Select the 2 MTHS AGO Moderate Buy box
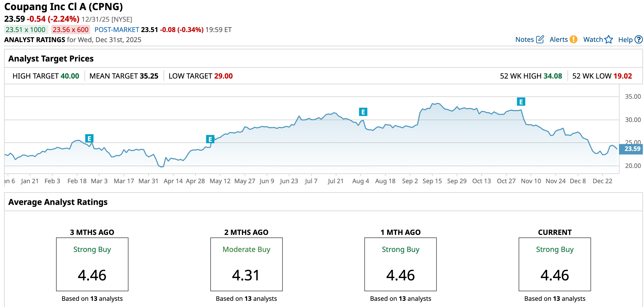 click(x=246, y=264)
